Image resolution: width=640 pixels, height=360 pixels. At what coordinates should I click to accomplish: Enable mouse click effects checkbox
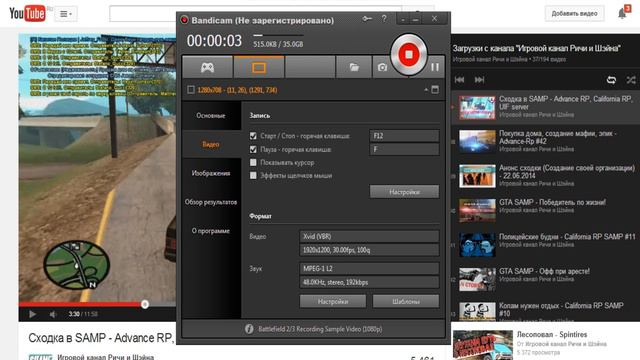(253, 176)
